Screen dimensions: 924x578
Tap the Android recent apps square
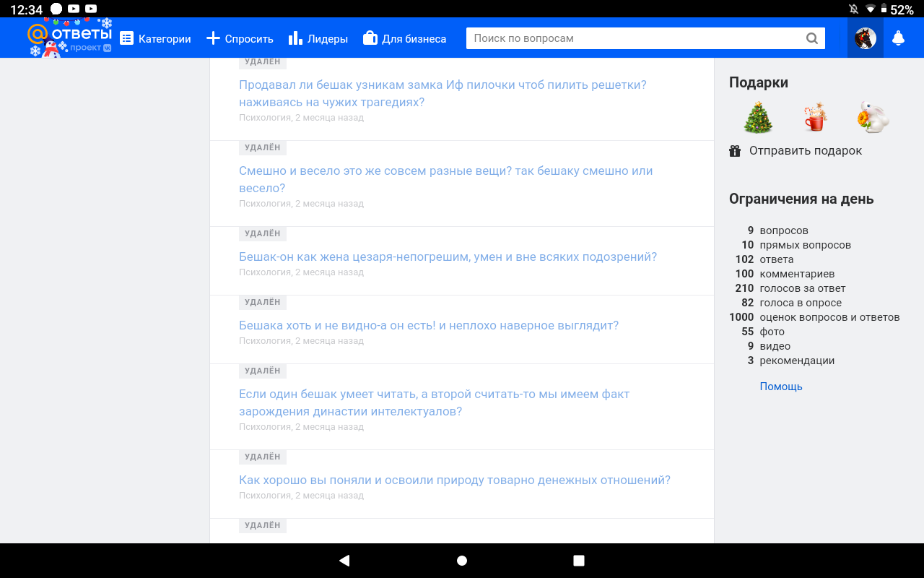pos(579,561)
